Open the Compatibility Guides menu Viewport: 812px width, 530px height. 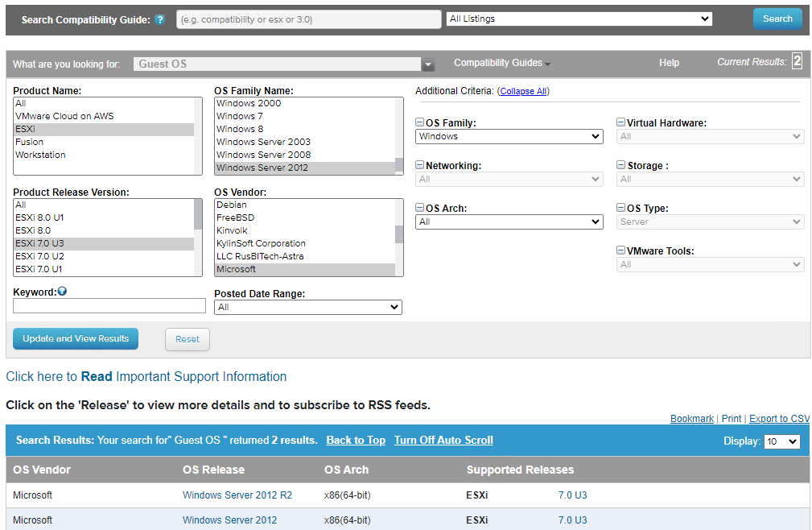click(x=502, y=63)
